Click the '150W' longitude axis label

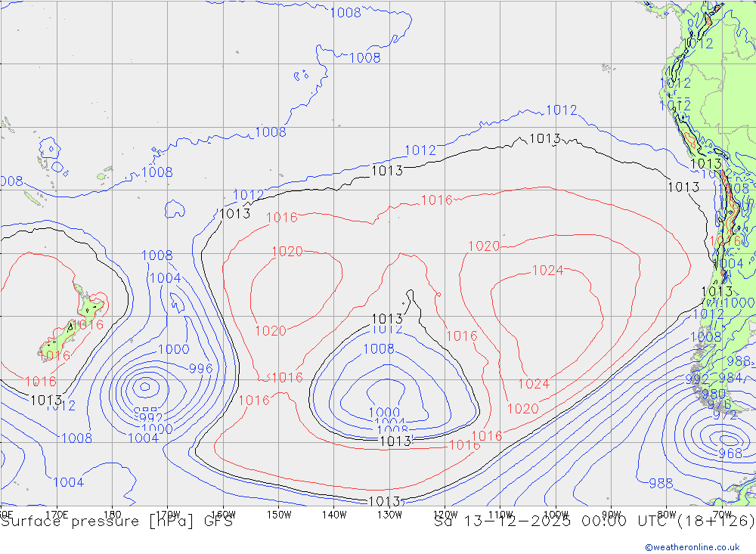(279, 515)
